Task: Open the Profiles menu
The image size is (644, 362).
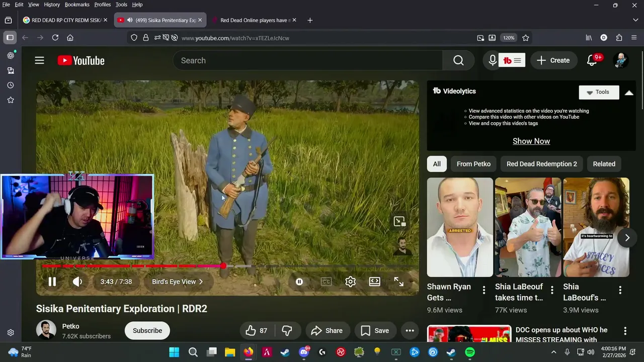Action: point(103,5)
